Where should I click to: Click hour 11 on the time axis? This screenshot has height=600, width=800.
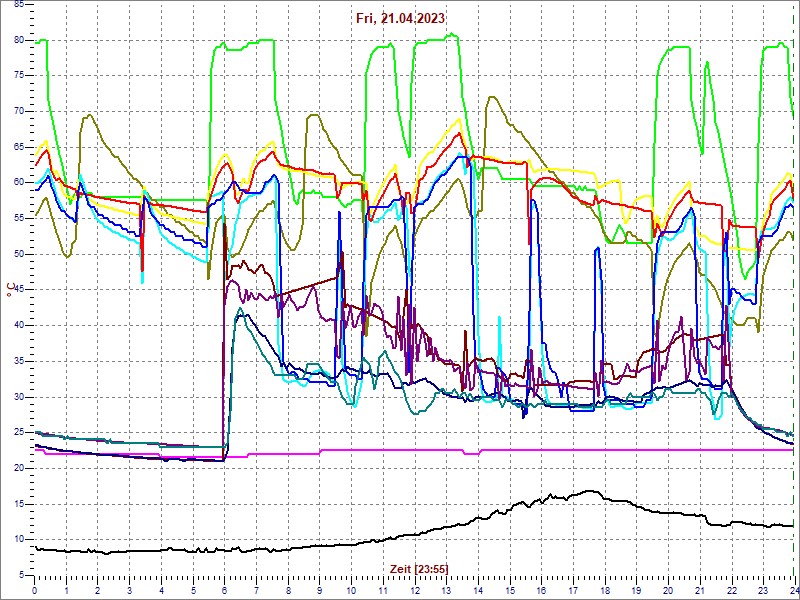[383, 590]
